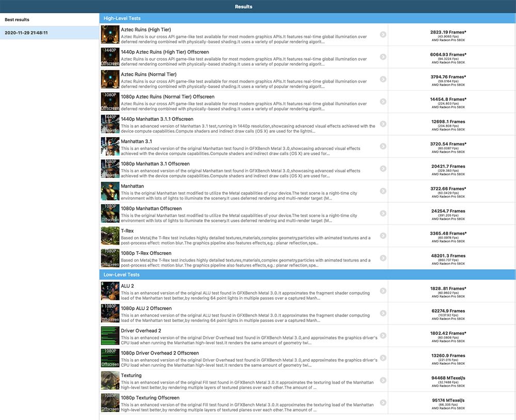Click the 62274.9 Frames score
Viewport: 516px width, 420px height.
[448, 311]
